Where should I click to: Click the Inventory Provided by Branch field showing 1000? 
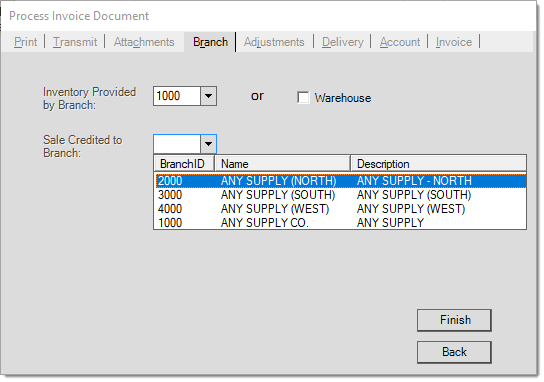point(177,96)
